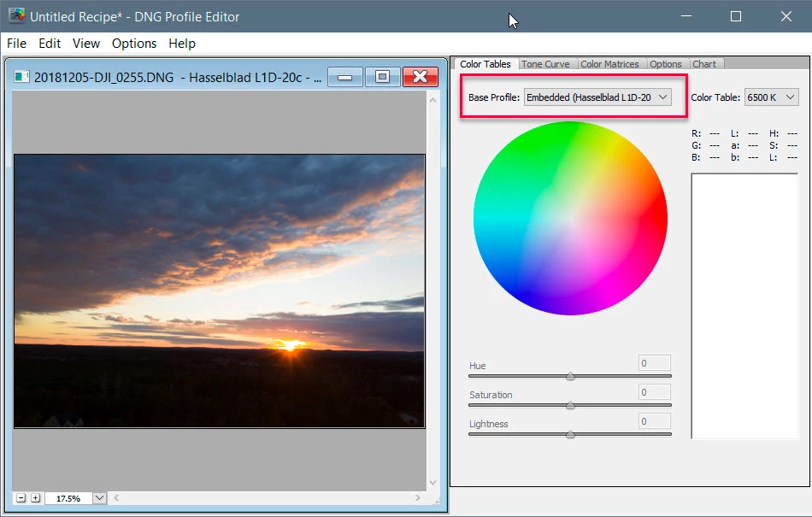Click the 17.5% zoom field

[x=68, y=498]
